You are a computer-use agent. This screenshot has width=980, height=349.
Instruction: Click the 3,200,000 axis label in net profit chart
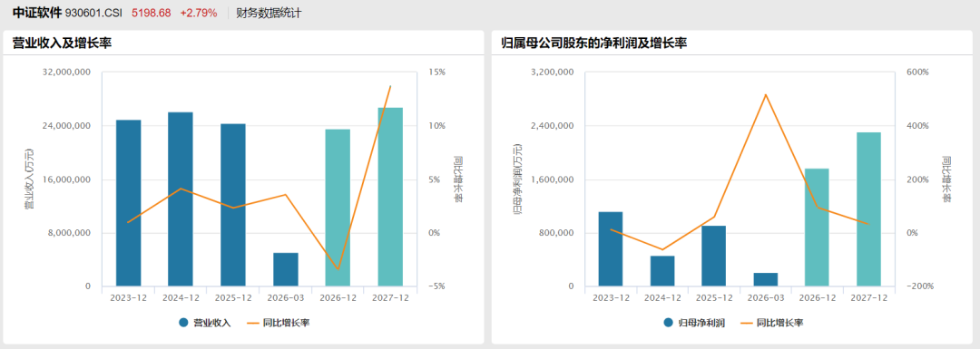pyautogui.click(x=552, y=73)
